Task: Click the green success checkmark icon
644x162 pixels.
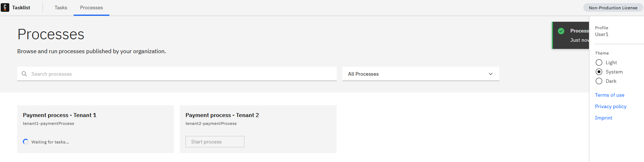Action: tap(561, 31)
